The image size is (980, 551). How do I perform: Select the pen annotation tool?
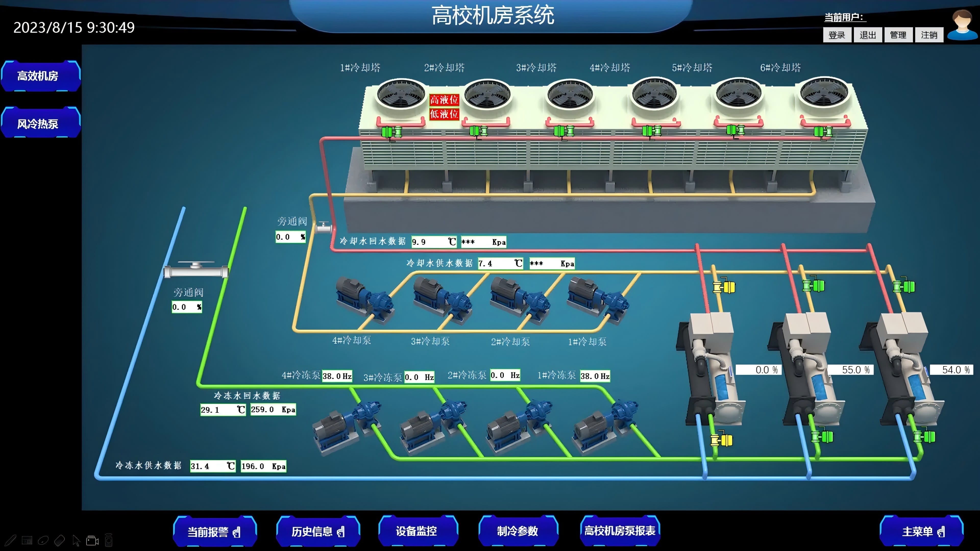tap(11, 540)
